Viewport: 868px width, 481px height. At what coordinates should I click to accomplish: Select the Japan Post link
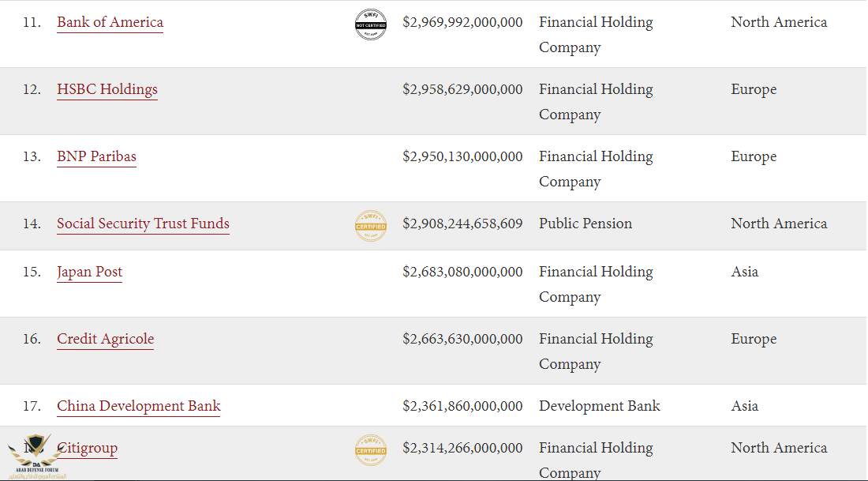click(x=90, y=272)
